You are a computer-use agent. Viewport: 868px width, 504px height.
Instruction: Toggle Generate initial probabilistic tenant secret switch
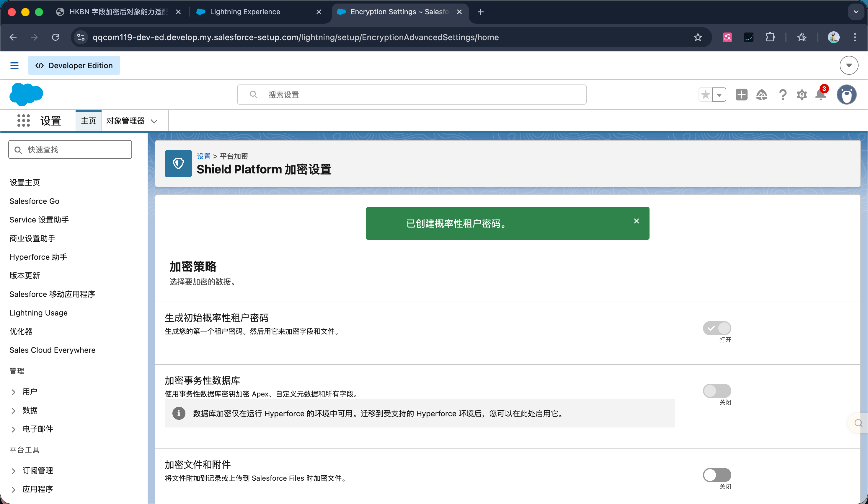[717, 328]
